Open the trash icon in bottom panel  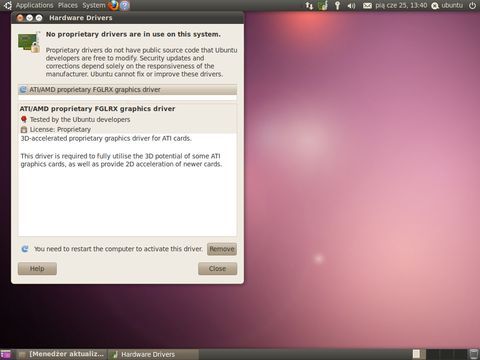coord(473,354)
